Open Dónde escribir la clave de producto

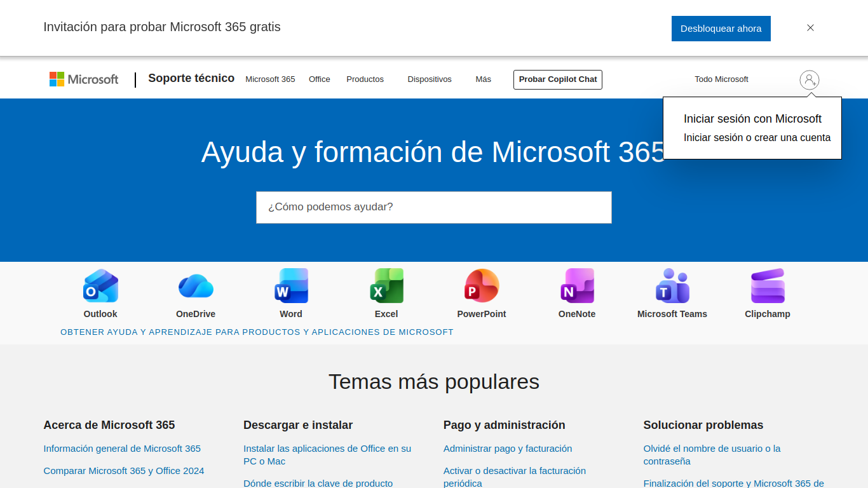pyautogui.click(x=318, y=483)
